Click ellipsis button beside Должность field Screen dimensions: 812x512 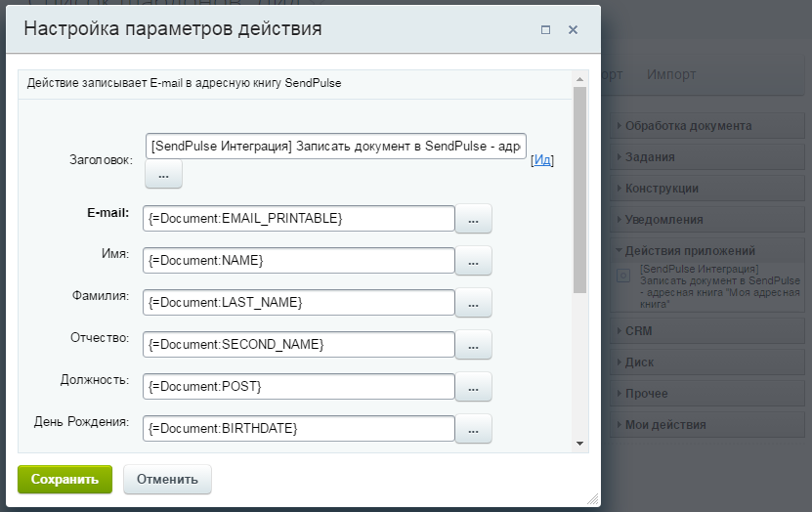pos(473,387)
